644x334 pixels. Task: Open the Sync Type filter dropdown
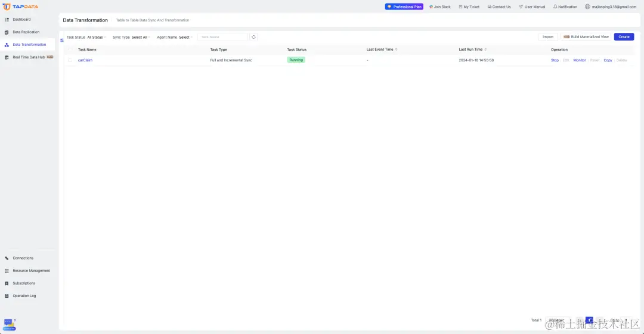click(141, 38)
